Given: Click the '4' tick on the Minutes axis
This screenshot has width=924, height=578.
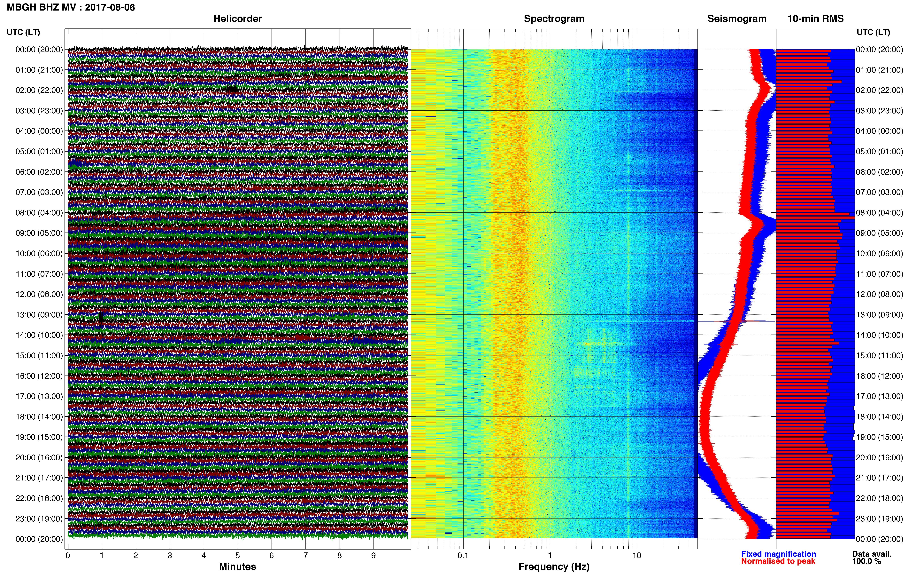Looking at the screenshot, I should click(204, 555).
